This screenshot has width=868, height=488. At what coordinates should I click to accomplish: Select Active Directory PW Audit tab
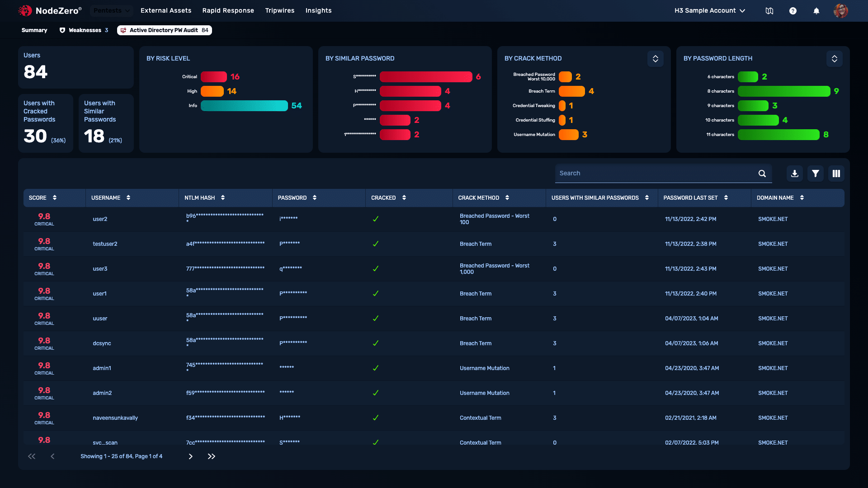[x=165, y=30]
